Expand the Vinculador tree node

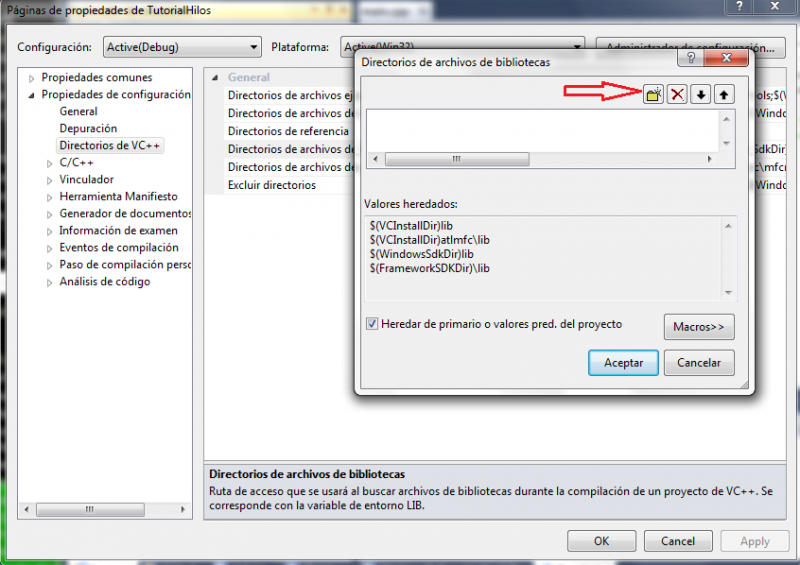pos(49,180)
